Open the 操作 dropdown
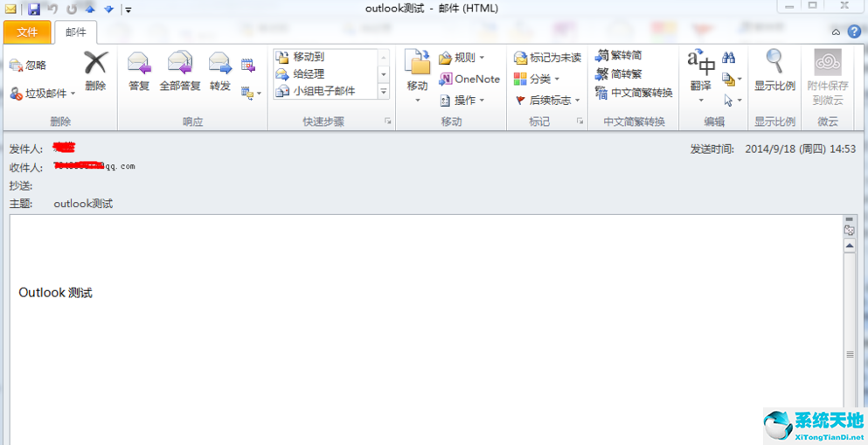 (462, 101)
